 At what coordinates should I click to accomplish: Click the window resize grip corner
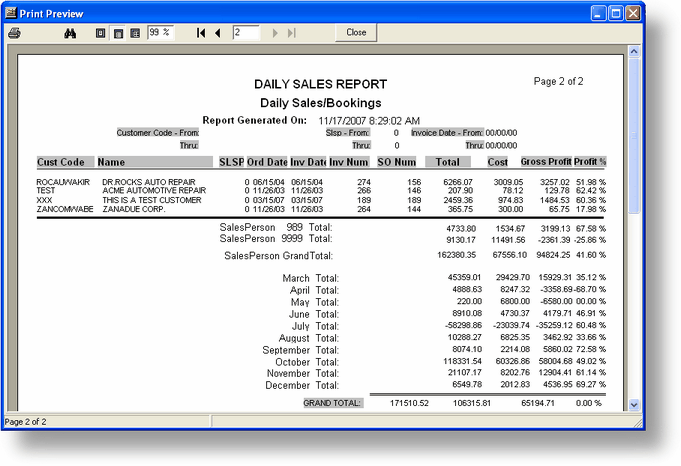coord(637,422)
